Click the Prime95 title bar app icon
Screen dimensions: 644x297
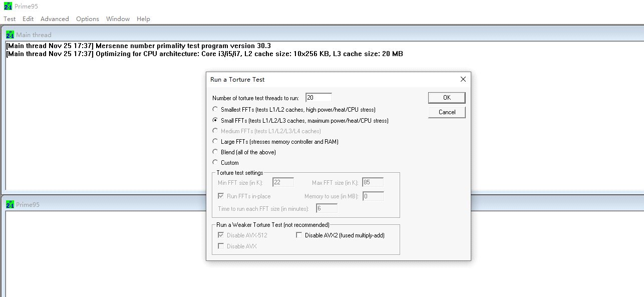click(x=8, y=6)
